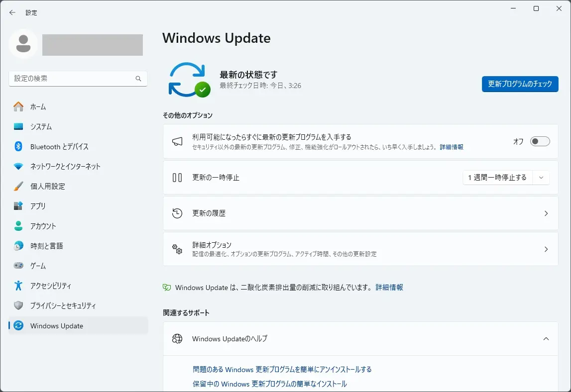The image size is (571, 392).
Task: Click the アクセシビリティ figure icon
Action: tap(18, 286)
